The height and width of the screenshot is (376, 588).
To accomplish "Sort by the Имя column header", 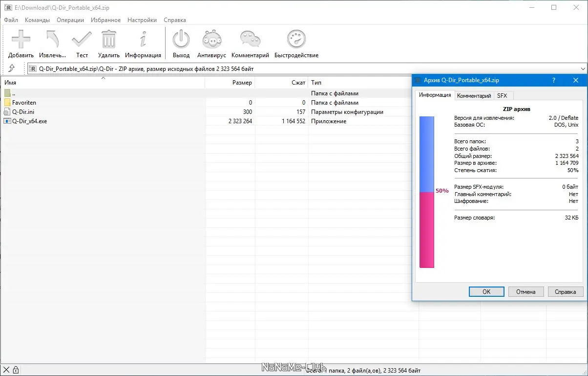I will (103, 83).
